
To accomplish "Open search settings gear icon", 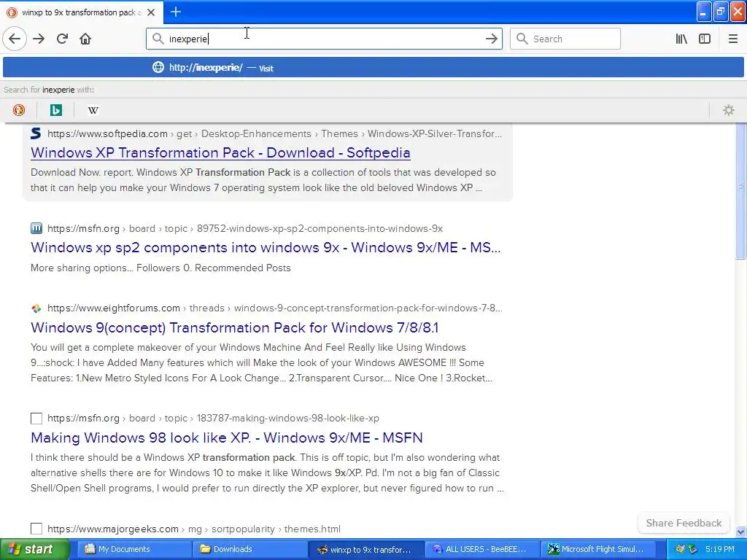I will point(729,110).
